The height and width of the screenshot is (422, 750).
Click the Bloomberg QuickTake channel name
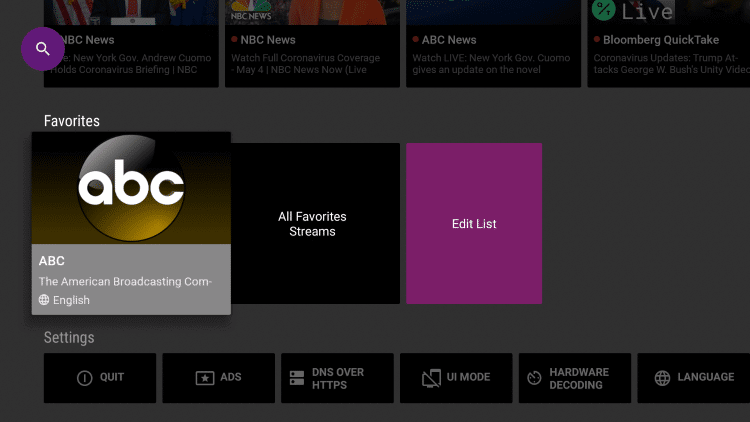pos(661,40)
